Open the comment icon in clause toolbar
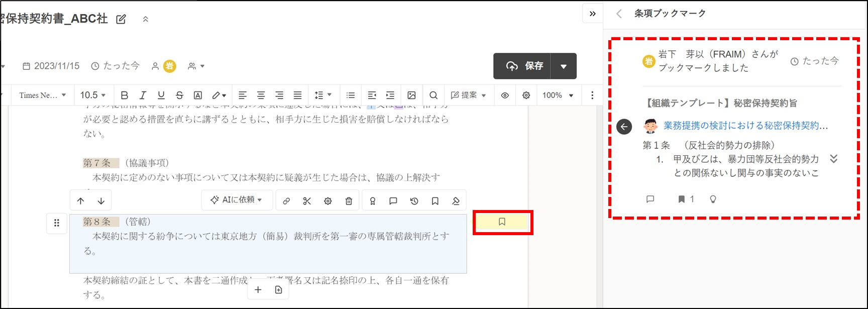868x309 pixels. tap(393, 201)
